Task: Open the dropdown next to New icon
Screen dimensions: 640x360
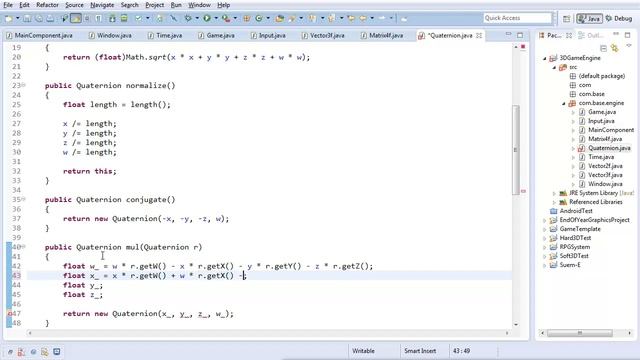Action: pyautogui.click(x=18, y=19)
